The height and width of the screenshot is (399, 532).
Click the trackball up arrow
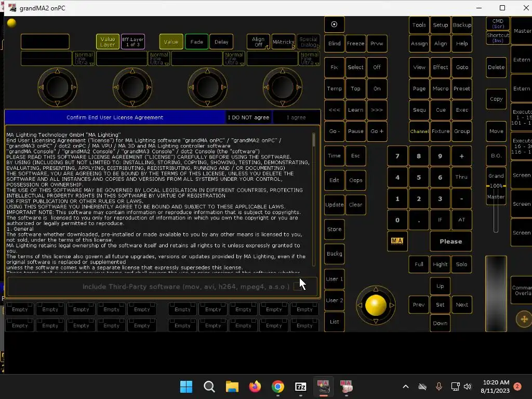(376, 289)
